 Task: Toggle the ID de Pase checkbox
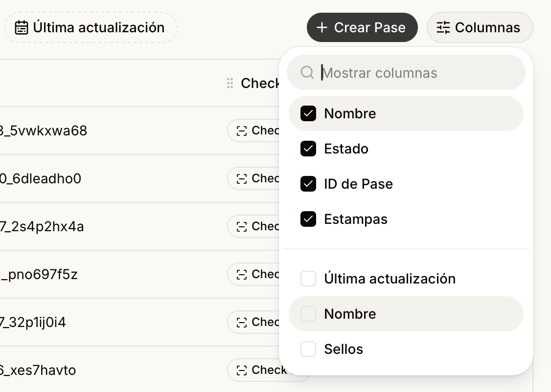(x=308, y=184)
